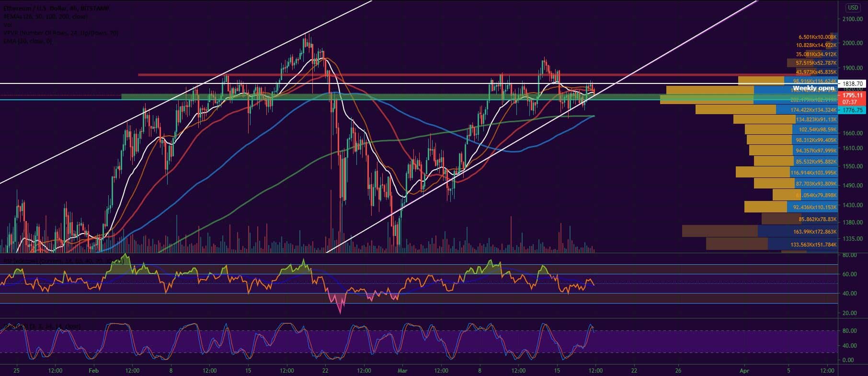Select the EMA 20 close legend

(27, 41)
